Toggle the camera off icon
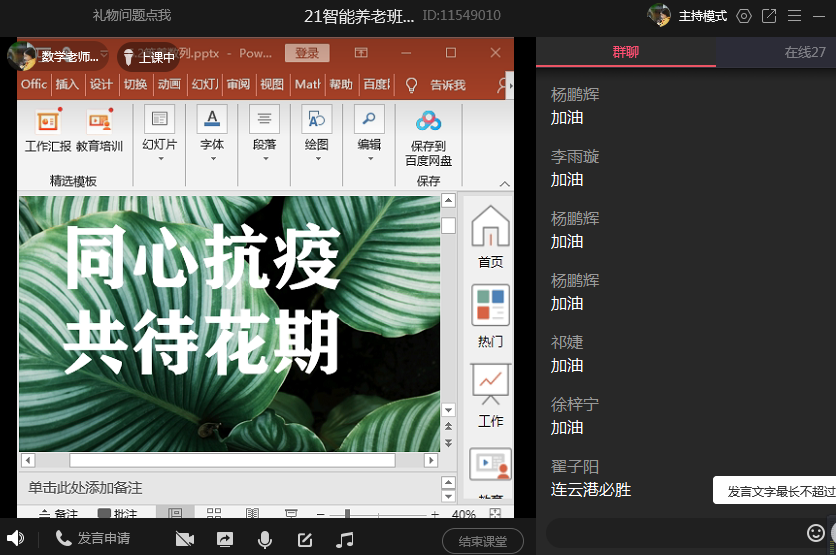Viewport: 836px width, 555px height. (x=184, y=540)
